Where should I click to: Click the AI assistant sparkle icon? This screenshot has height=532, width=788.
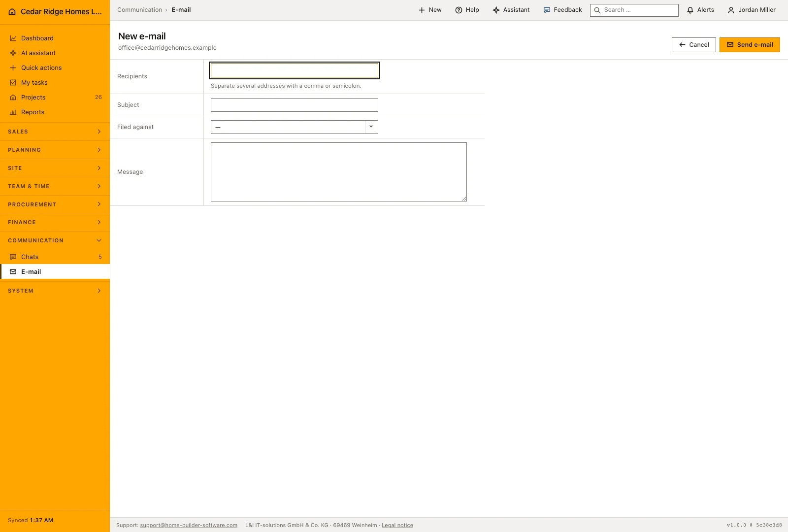[x=13, y=53]
